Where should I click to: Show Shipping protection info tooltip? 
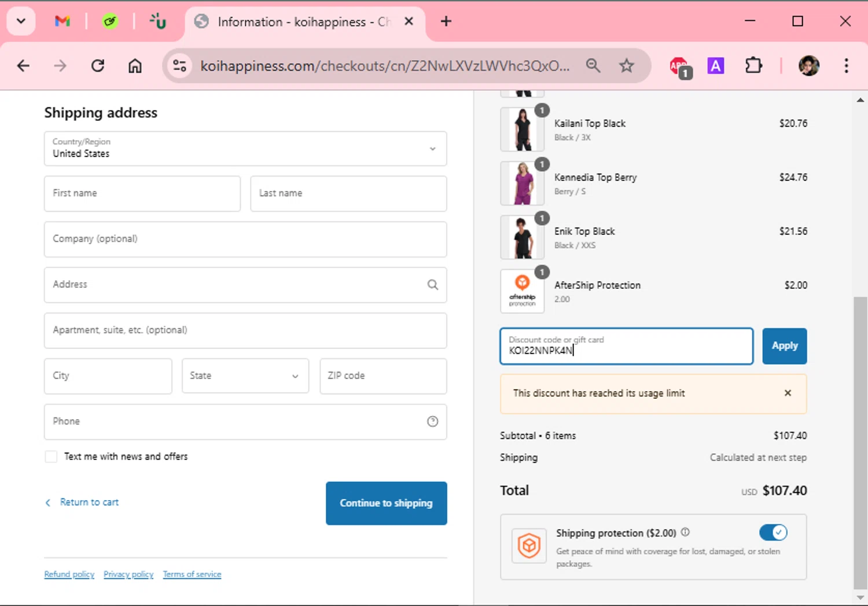[685, 532]
